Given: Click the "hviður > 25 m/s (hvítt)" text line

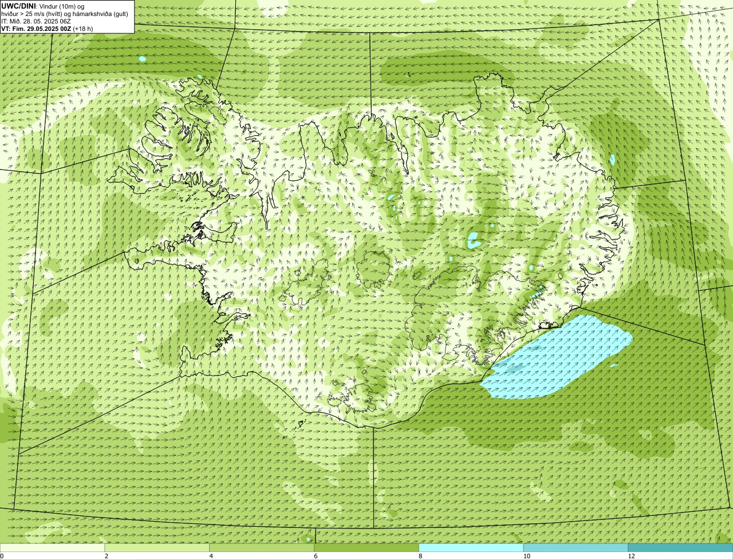Looking at the screenshot, I should [65, 14].
